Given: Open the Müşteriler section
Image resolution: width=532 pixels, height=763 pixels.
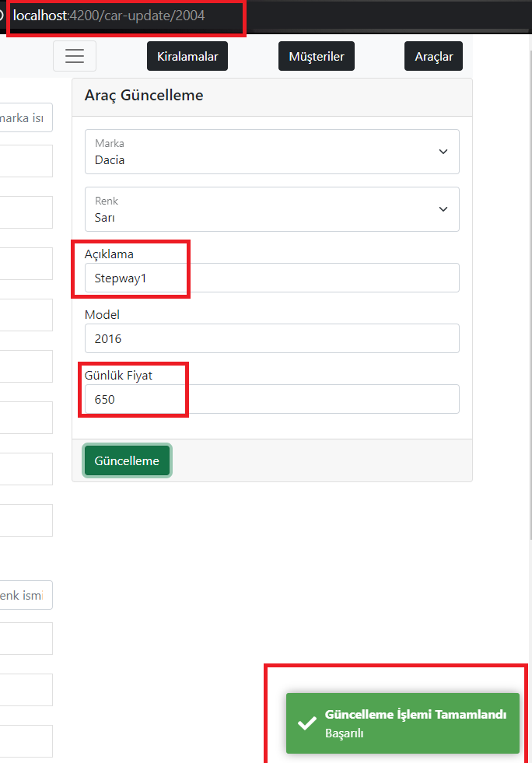Looking at the screenshot, I should point(316,55).
